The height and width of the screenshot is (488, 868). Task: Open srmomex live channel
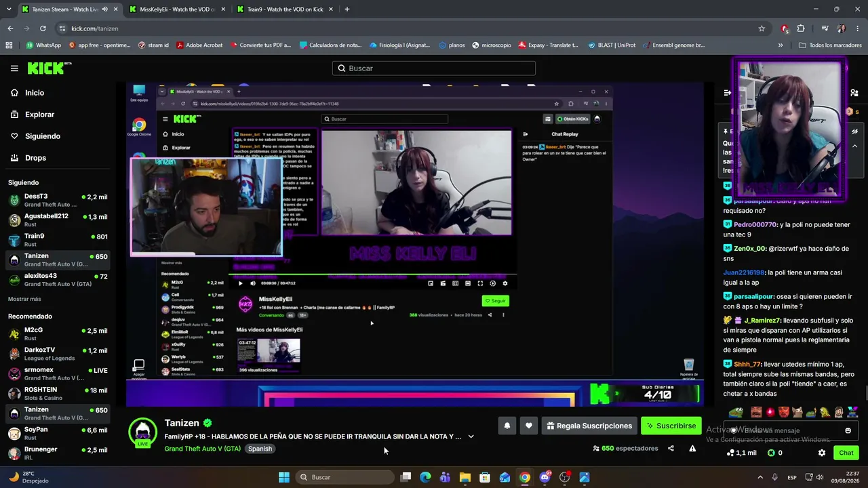(x=58, y=373)
